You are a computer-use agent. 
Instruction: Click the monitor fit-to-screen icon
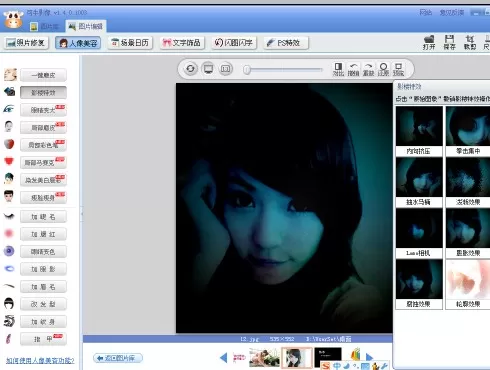tap(208, 69)
